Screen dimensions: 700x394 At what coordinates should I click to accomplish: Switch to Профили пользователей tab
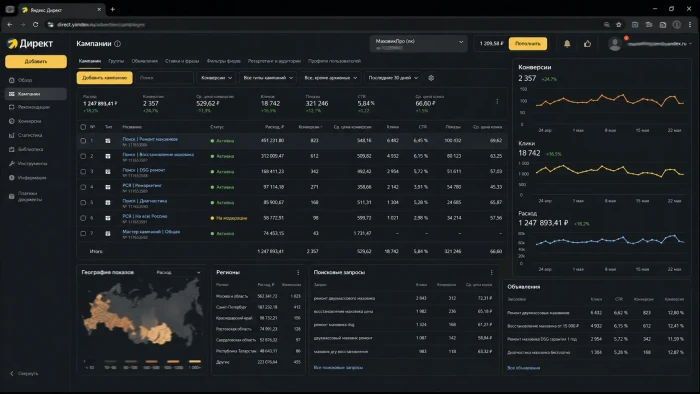[x=334, y=61]
